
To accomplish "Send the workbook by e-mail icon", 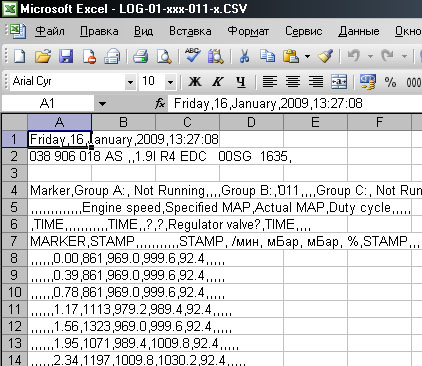I will 112,56.
